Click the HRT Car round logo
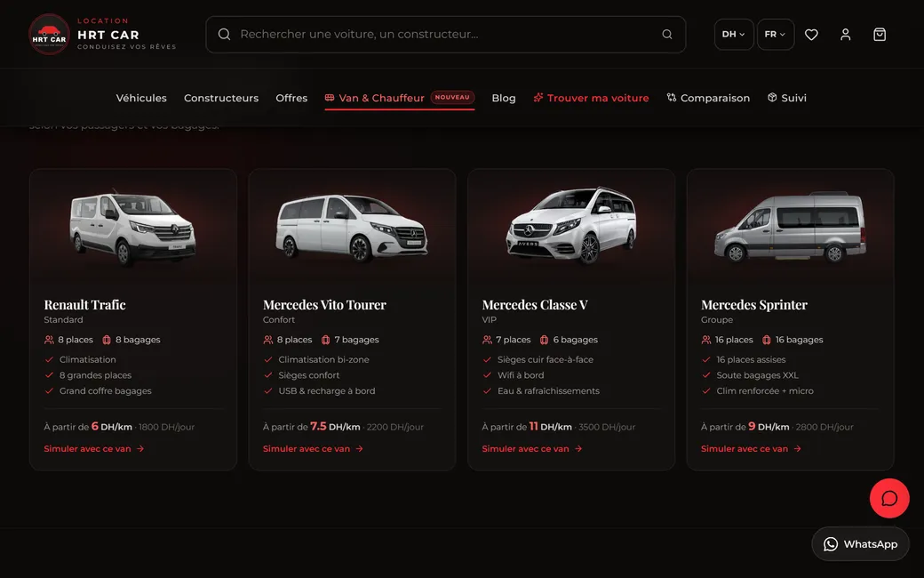 pos(50,34)
